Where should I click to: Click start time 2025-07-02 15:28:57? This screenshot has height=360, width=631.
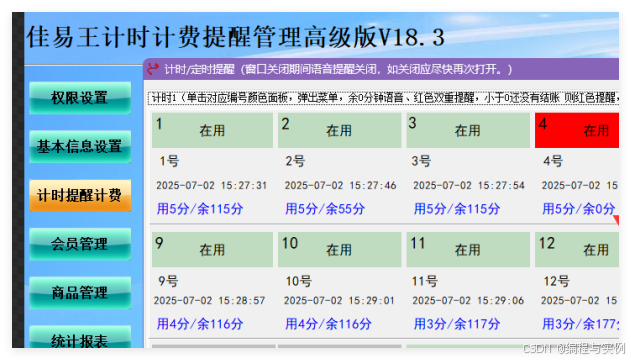(209, 300)
